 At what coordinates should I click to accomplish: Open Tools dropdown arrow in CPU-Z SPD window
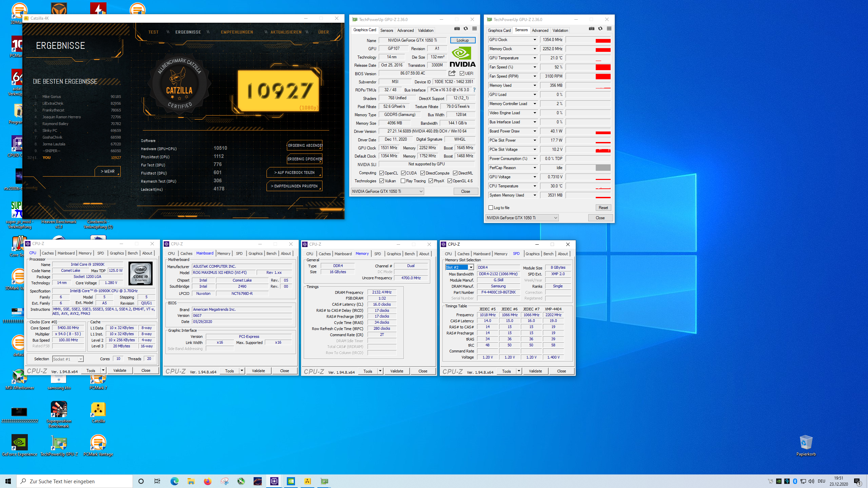519,371
